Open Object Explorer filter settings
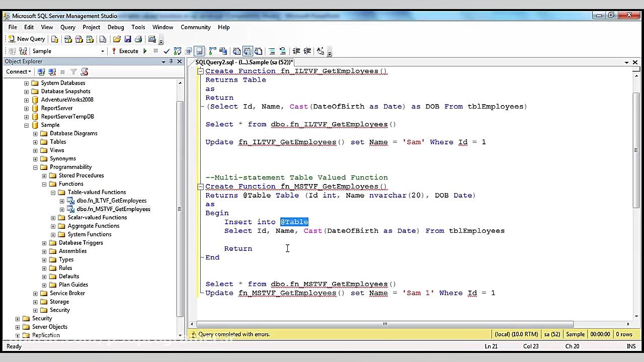Image resolution: width=644 pixels, height=362 pixels. tap(73, 71)
